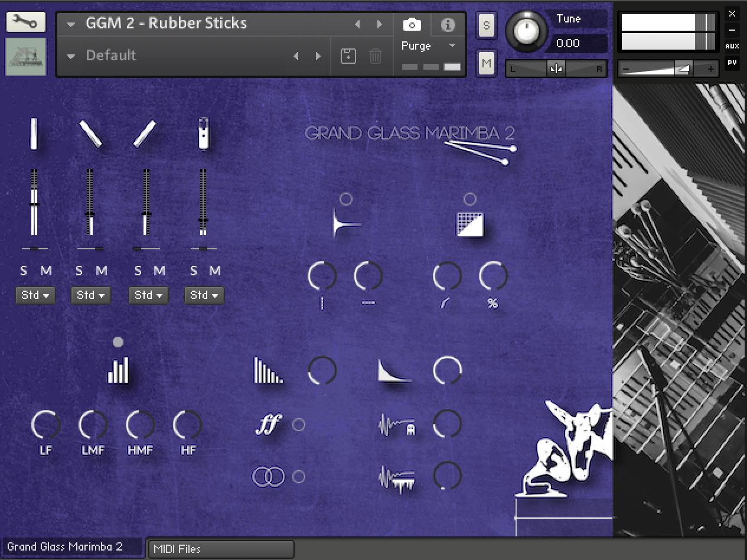Click the master volume slider in the header
Image resolution: width=747 pixels, height=560 pixels.
[x=668, y=69]
